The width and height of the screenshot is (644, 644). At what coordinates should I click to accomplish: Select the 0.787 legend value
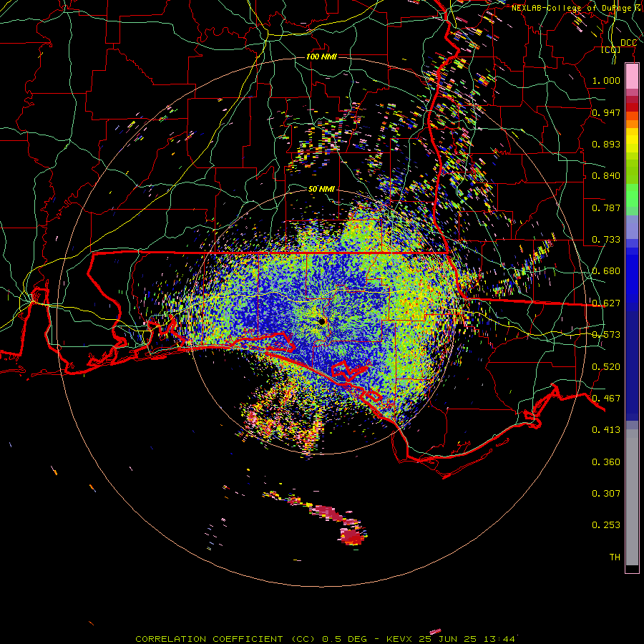606,208
